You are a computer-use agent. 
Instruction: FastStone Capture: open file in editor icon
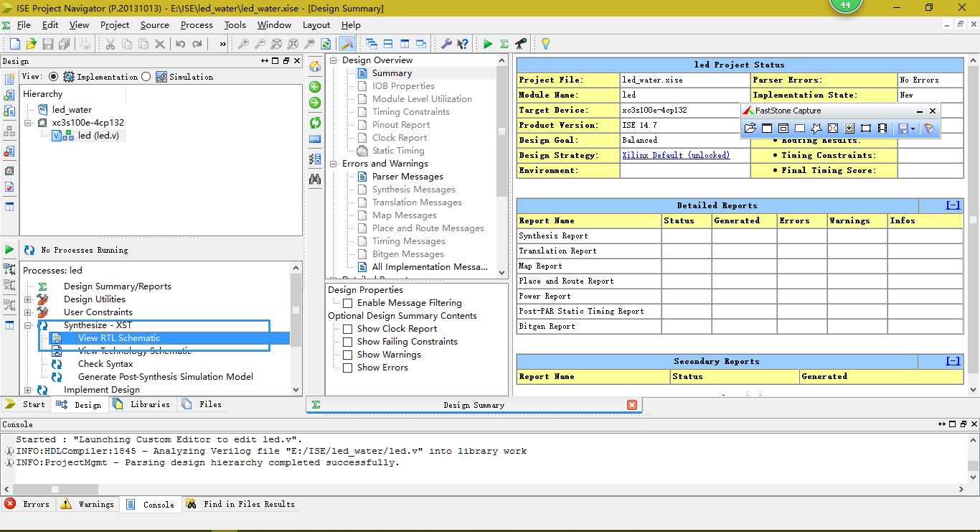[x=750, y=129]
